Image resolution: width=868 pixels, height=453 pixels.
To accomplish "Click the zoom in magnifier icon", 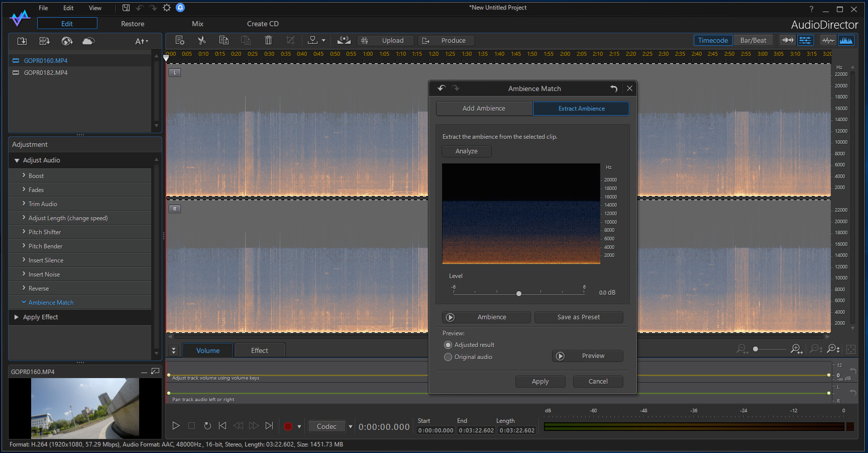I will pyautogui.click(x=797, y=349).
